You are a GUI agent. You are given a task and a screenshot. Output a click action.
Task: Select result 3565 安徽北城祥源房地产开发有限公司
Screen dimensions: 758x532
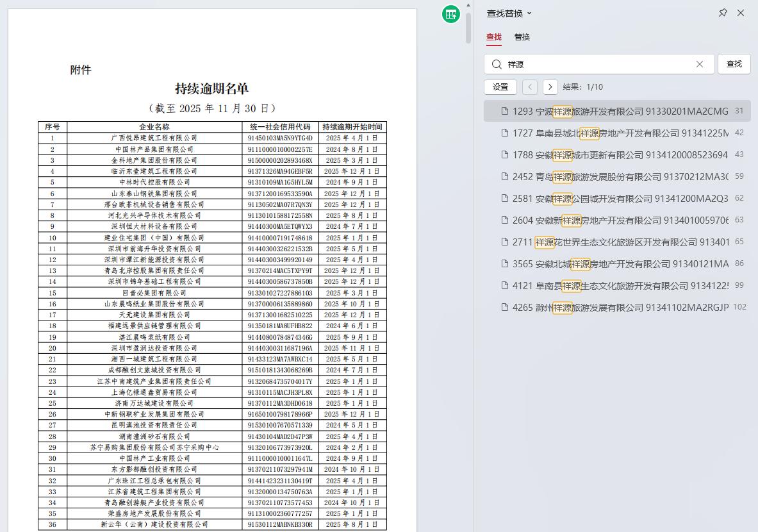617,263
